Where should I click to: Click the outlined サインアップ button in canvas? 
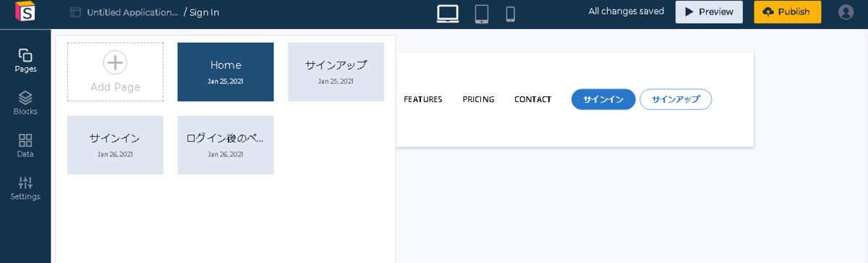click(676, 99)
